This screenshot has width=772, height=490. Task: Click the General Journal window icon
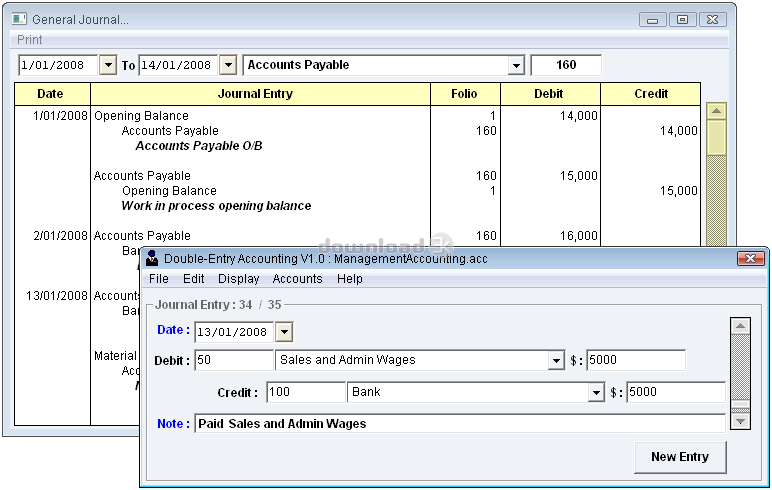[18, 19]
